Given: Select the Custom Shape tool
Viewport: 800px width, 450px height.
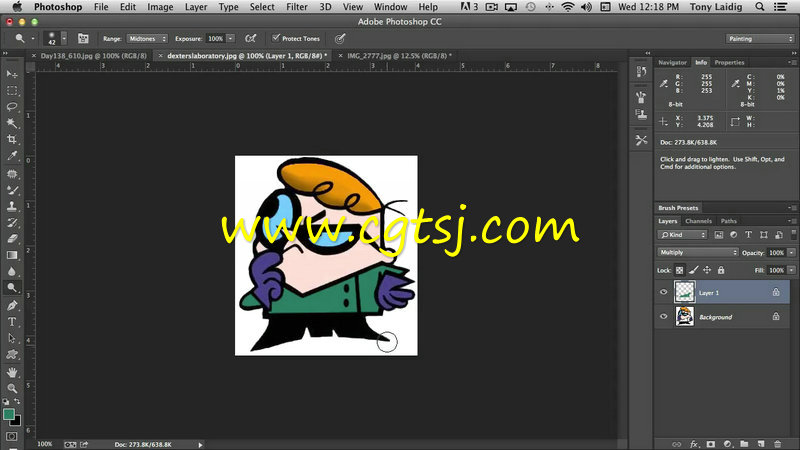Looking at the screenshot, I should 12,355.
